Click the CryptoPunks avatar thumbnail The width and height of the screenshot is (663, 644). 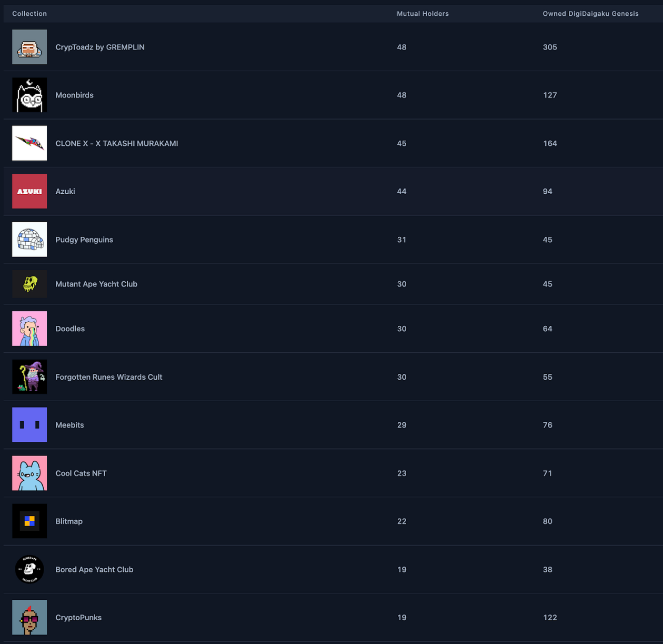coord(29,618)
